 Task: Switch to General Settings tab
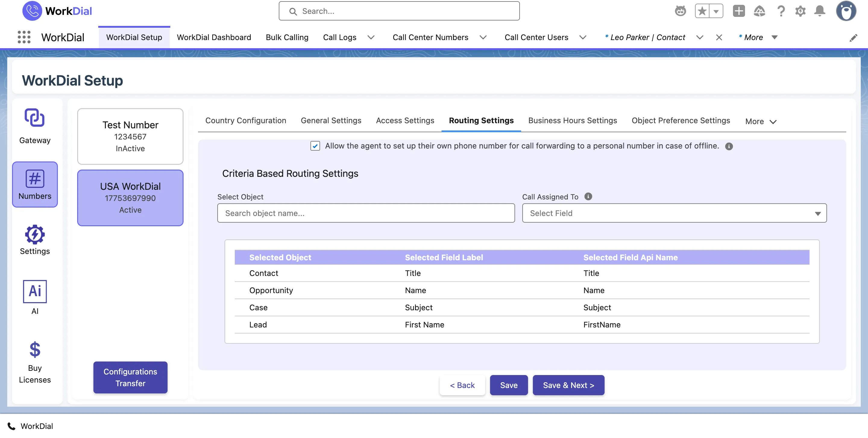(331, 120)
